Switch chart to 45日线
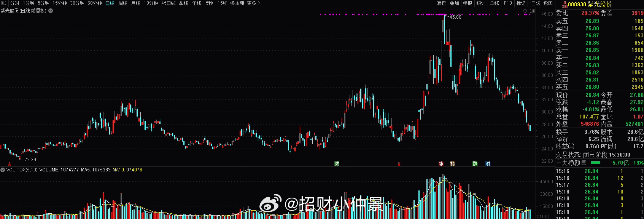Viewport: 644px width, 219px height. tap(169, 3)
